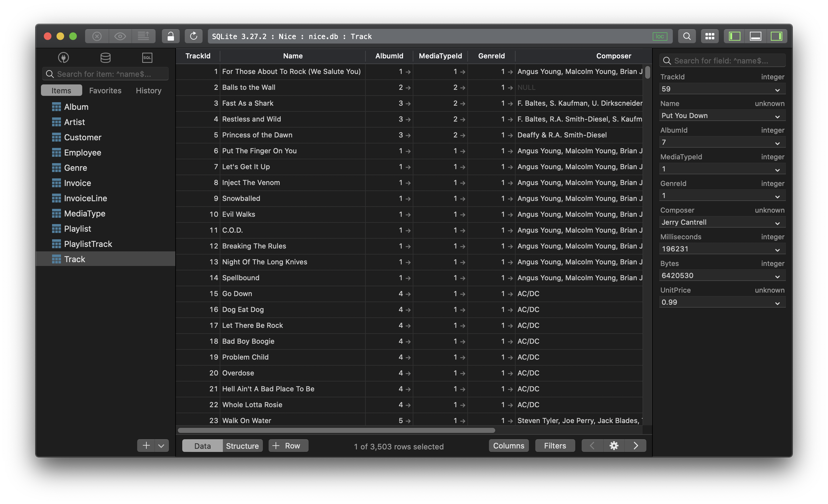Select the Favorites tab
Screen dimensions: 828x504
point(105,90)
